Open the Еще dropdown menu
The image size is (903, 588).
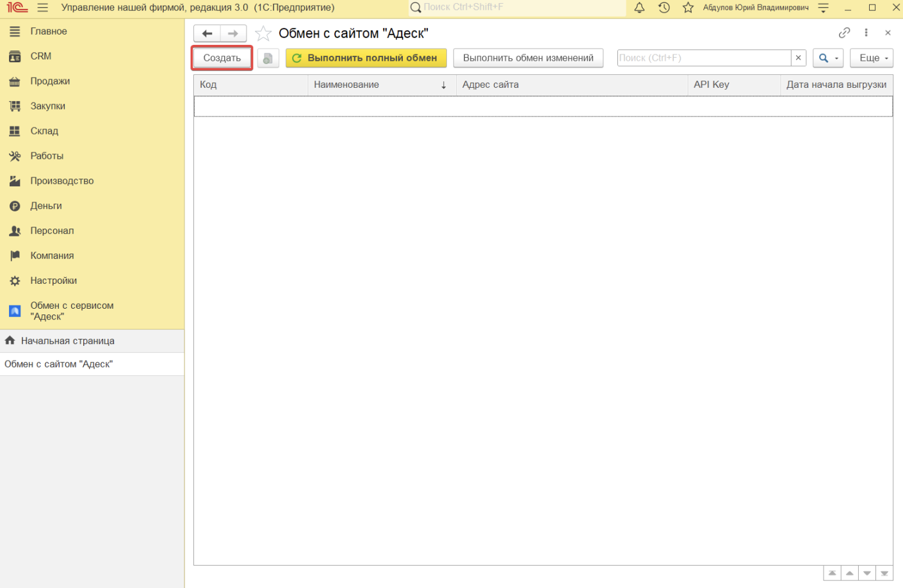tap(872, 58)
